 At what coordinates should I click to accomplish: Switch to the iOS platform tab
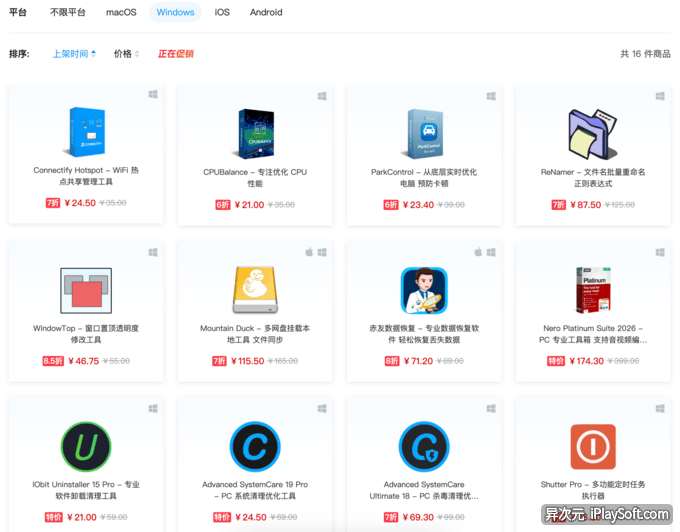[222, 13]
